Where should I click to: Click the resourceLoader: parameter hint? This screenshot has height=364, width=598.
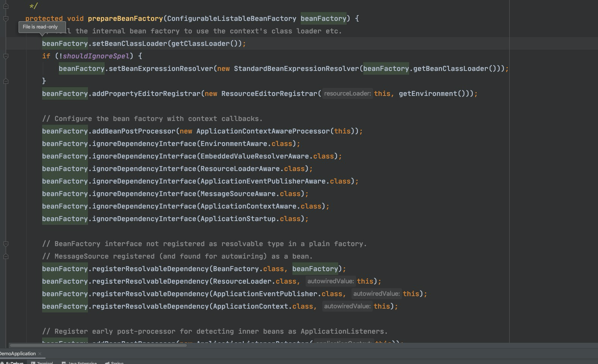tap(347, 94)
